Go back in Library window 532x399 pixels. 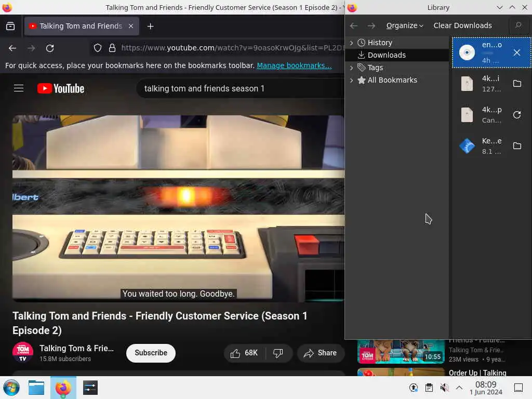tap(353, 25)
